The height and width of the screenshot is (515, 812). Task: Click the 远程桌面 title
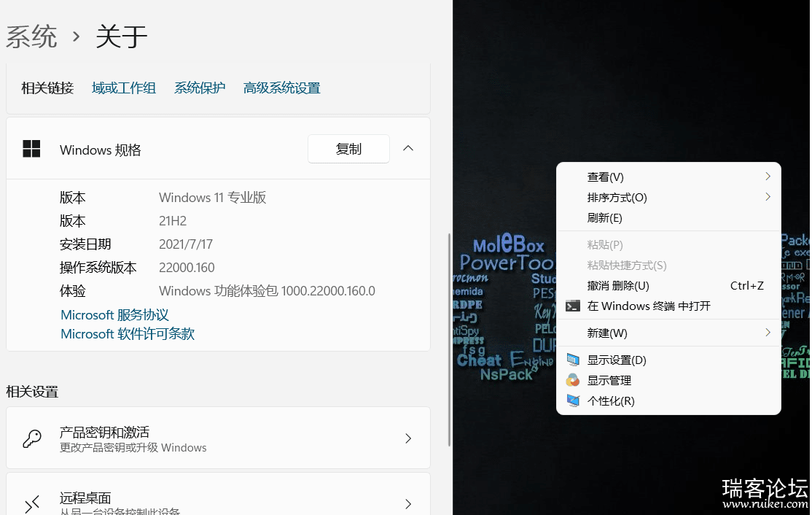coord(85,498)
